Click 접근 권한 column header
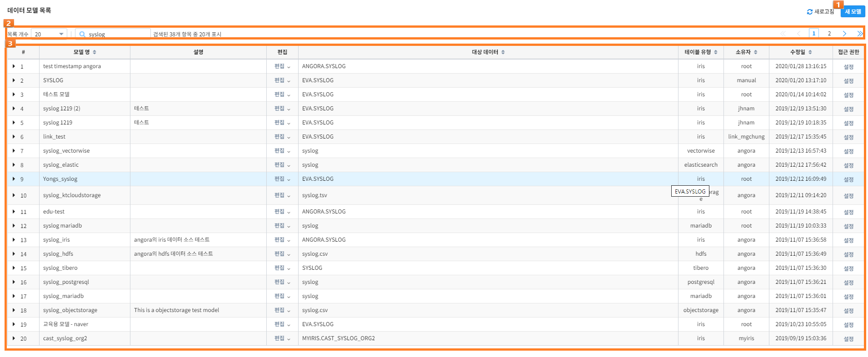 click(848, 52)
